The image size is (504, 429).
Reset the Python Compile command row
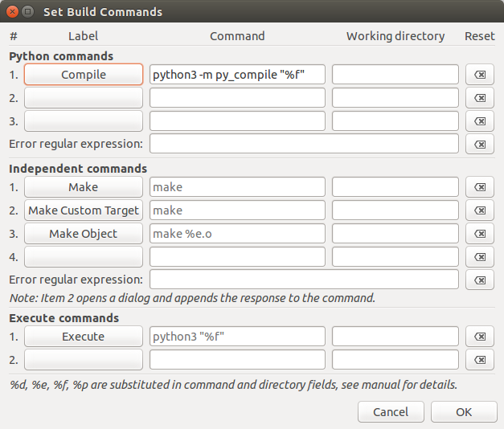[479, 75]
